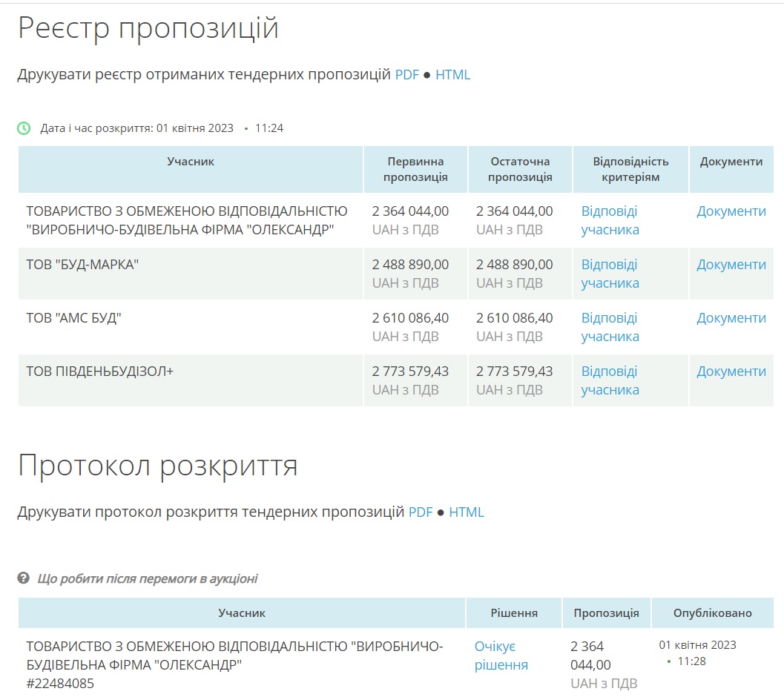Screen dimensions: 784x700
Task: Open HTML version of proposals registry
Action: click(x=452, y=75)
